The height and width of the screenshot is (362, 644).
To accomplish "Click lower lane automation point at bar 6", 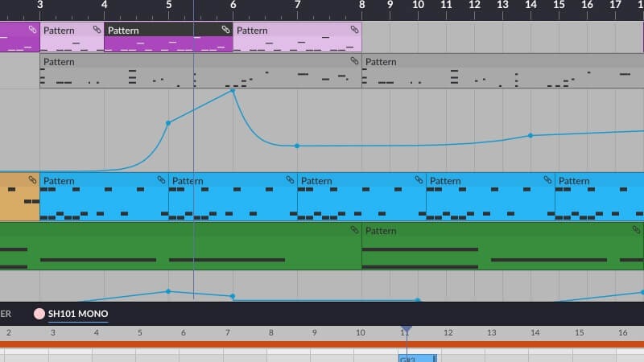I will (233, 296).
